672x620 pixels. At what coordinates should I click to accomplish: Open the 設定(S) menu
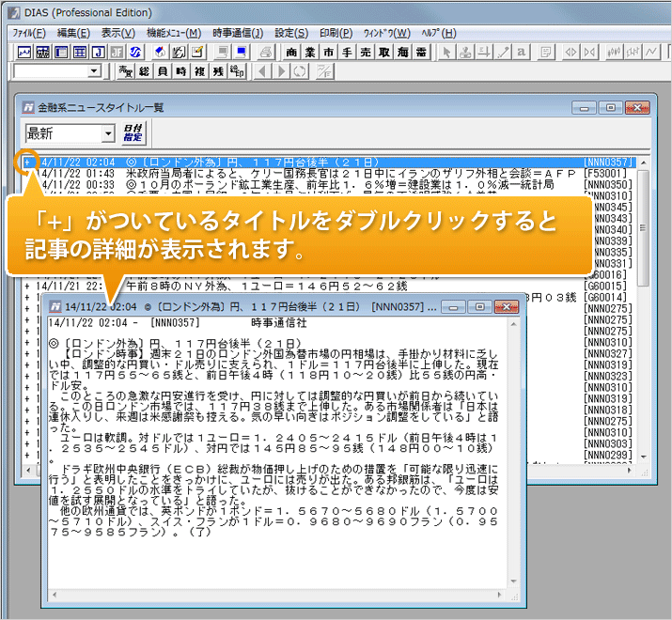290,32
